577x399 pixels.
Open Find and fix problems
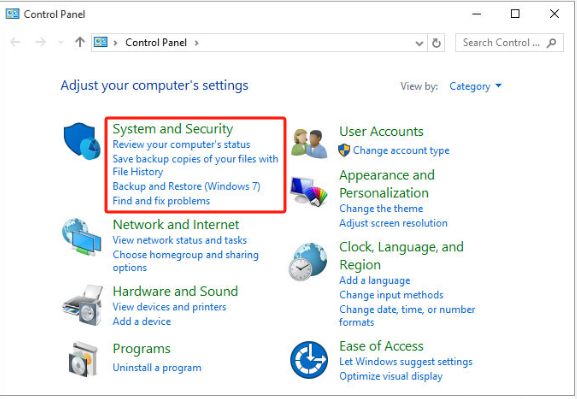161,201
